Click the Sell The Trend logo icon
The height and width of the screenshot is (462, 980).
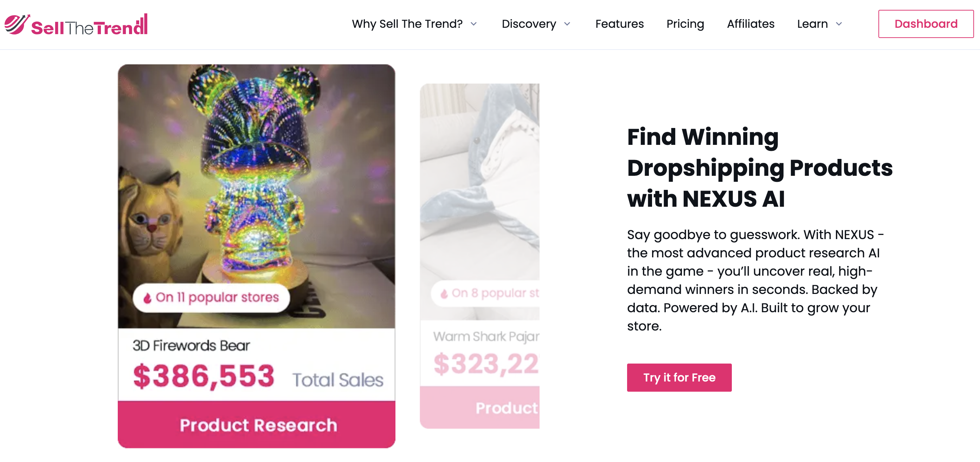click(17, 24)
